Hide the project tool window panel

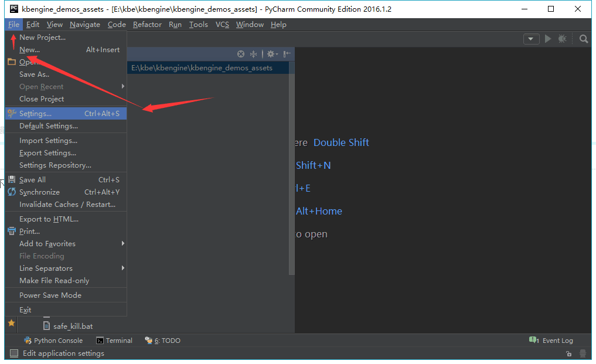click(287, 54)
